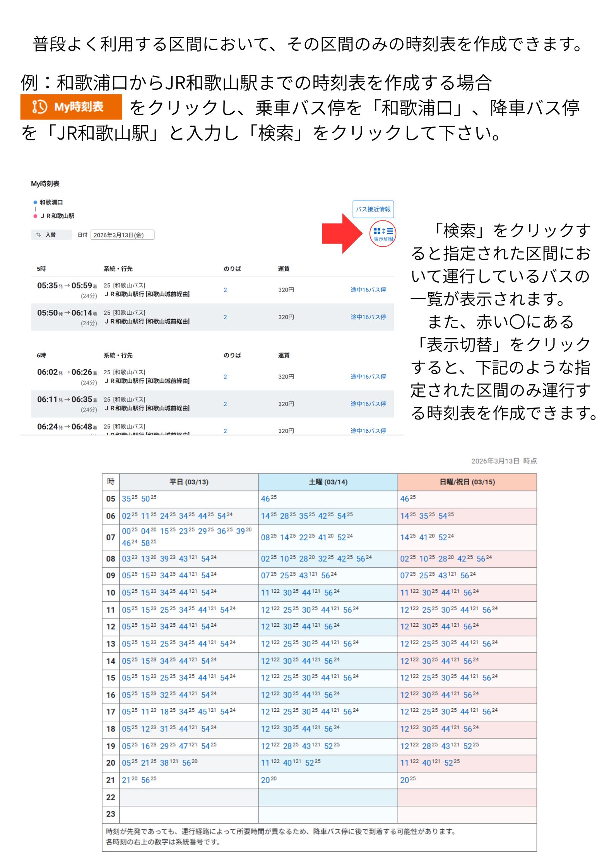Toggle the 表示切替 view switch icon

[383, 234]
